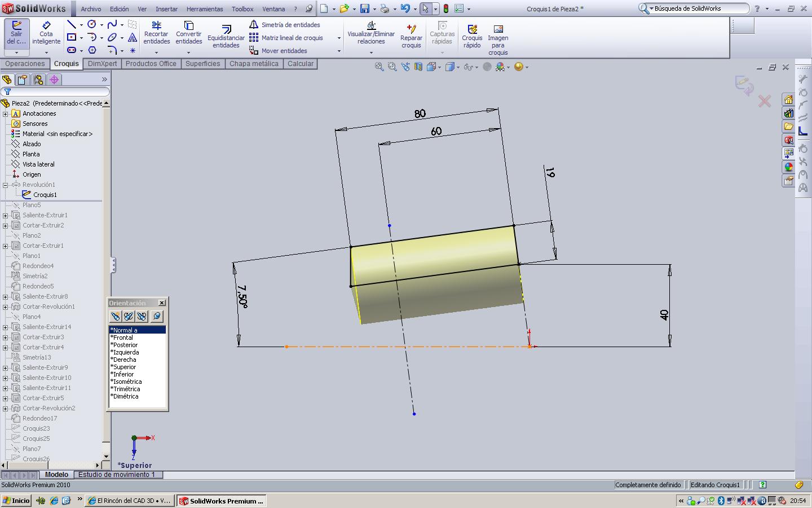Switch to the Chapa metálica tab
This screenshot has width=812, height=508.
[x=254, y=64]
